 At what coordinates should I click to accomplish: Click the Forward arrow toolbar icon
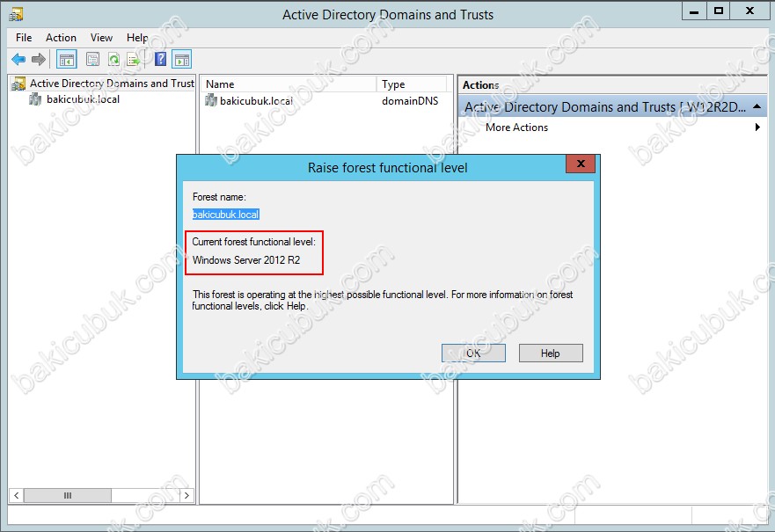pyautogui.click(x=39, y=60)
